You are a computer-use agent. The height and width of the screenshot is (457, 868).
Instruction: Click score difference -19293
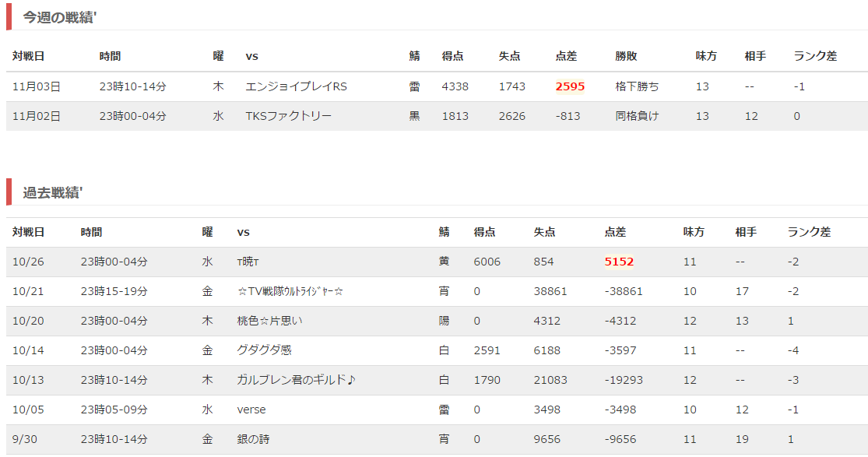tap(624, 380)
